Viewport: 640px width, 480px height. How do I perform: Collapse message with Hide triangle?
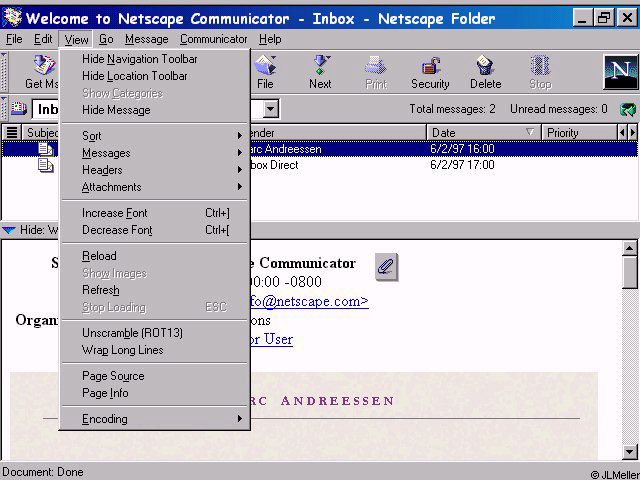(9, 230)
